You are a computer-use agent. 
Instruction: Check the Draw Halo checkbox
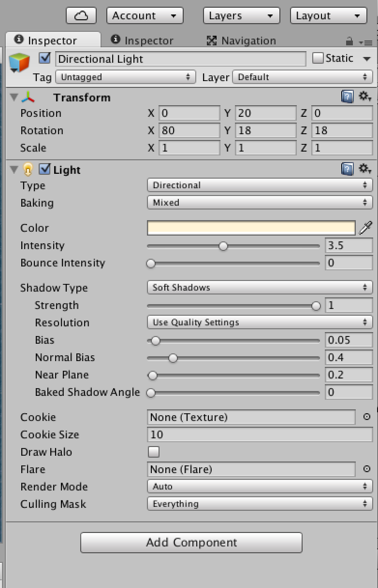(154, 452)
